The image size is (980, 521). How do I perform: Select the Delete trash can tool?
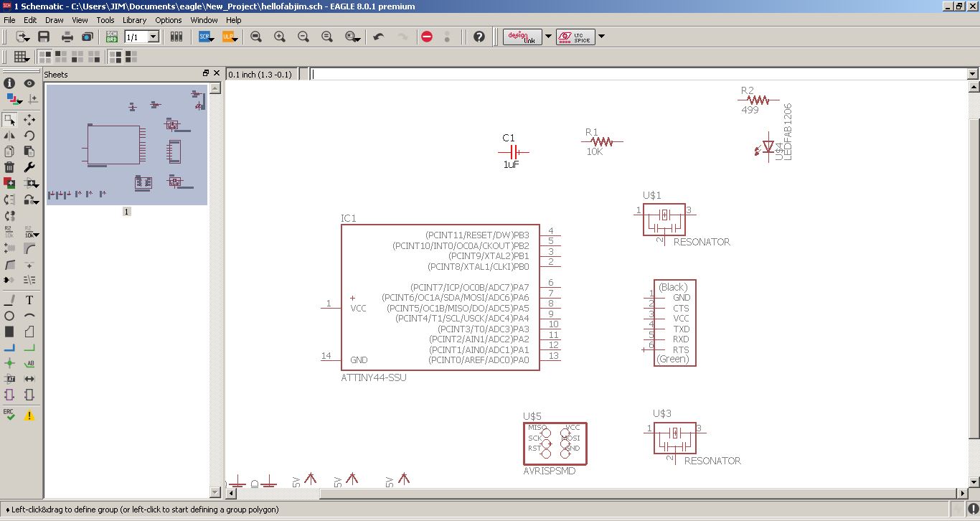point(9,167)
